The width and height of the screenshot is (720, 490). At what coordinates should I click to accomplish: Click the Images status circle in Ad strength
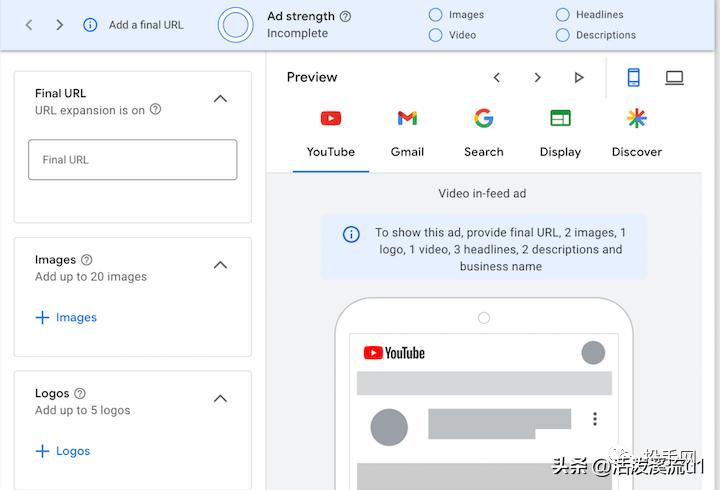click(435, 15)
